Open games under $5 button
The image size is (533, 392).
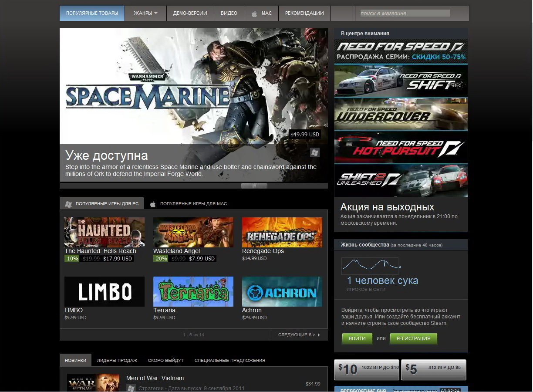point(434,370)
